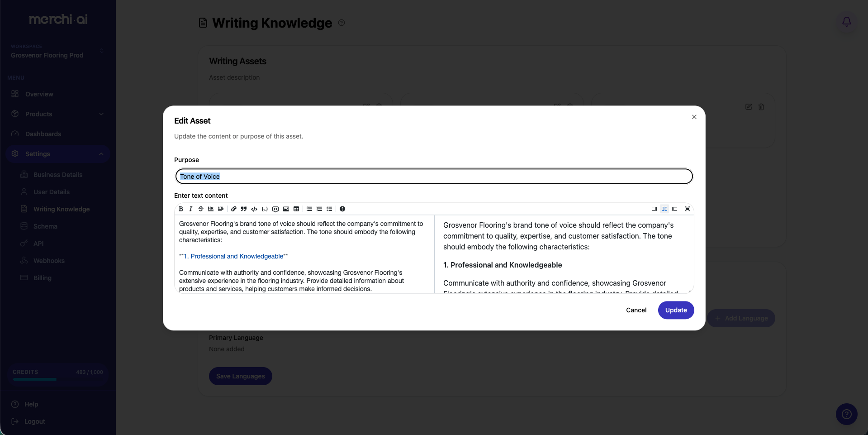This screenshot has height=435, width=868.
Task: Apply italic formatting
Action: click(x=191, y=209)
